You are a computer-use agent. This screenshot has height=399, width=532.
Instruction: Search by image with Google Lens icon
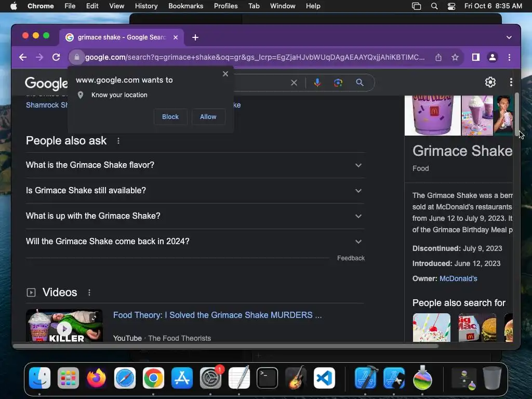tap(338, 83)
